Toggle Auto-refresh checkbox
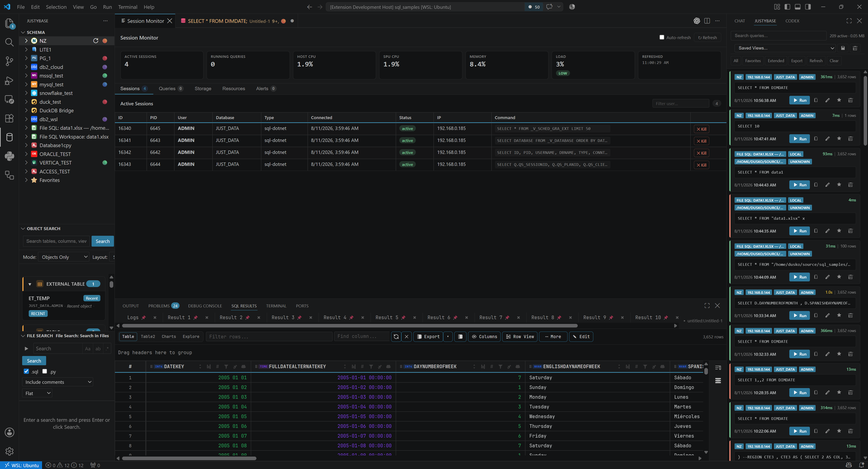The image size is (868, 469). (662, 37)
